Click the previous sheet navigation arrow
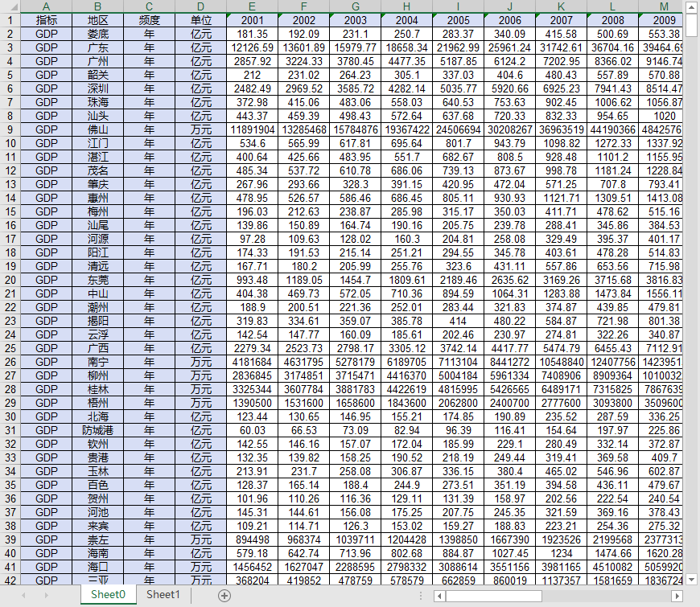Image resolution: width=700 pixels, height=607 pixels. coord(23,596)
